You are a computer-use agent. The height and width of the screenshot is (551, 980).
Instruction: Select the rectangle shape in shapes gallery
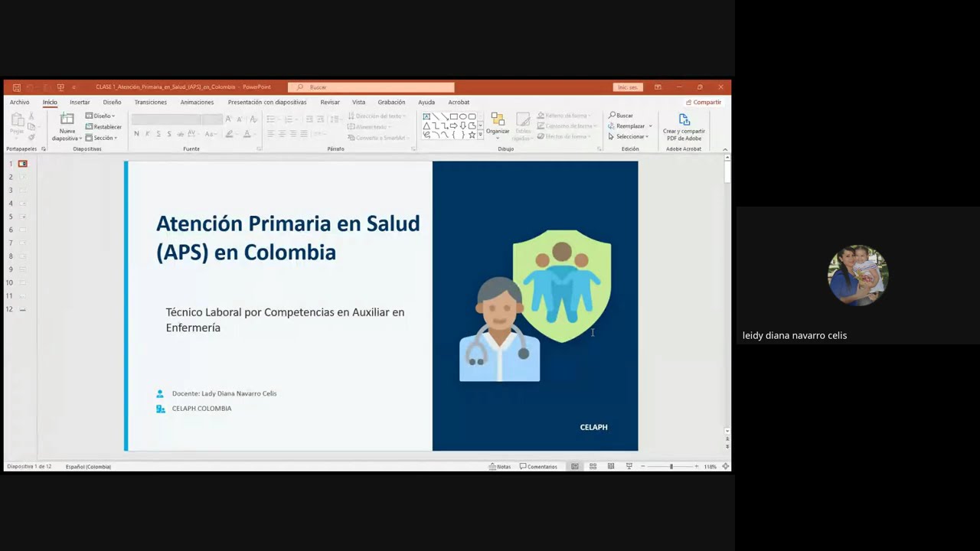453,116
